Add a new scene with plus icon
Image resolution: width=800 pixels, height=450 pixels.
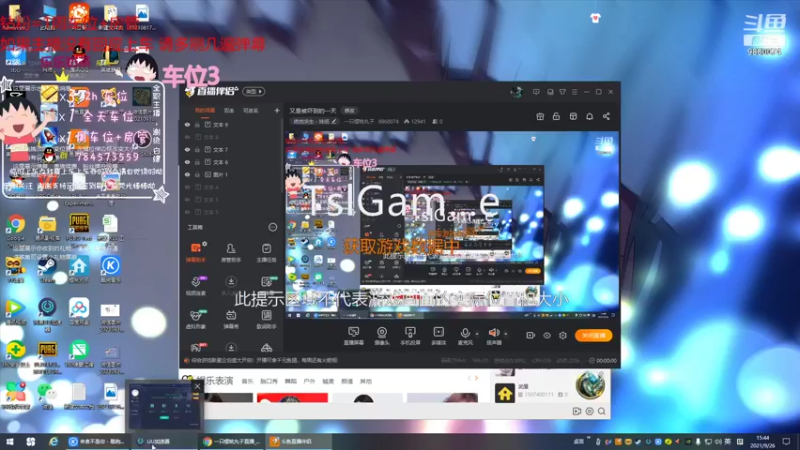pyautogui.click(x=277, y=110)
